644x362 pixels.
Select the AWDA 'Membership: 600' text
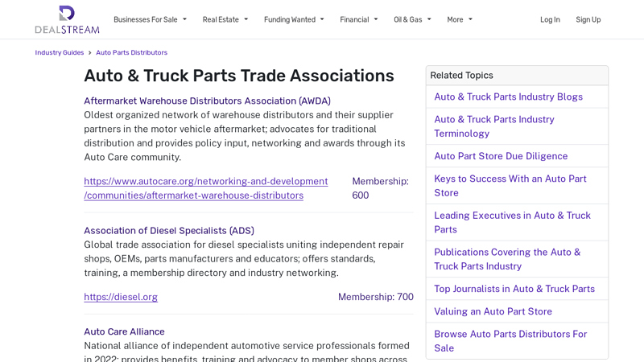pyautogui.click(x=380, y=188)
